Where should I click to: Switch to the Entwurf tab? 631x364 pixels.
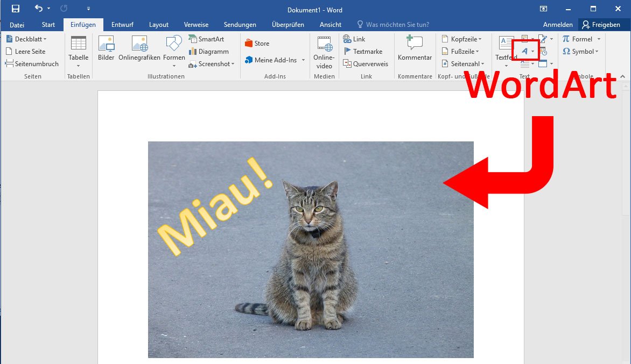point(122,25)
